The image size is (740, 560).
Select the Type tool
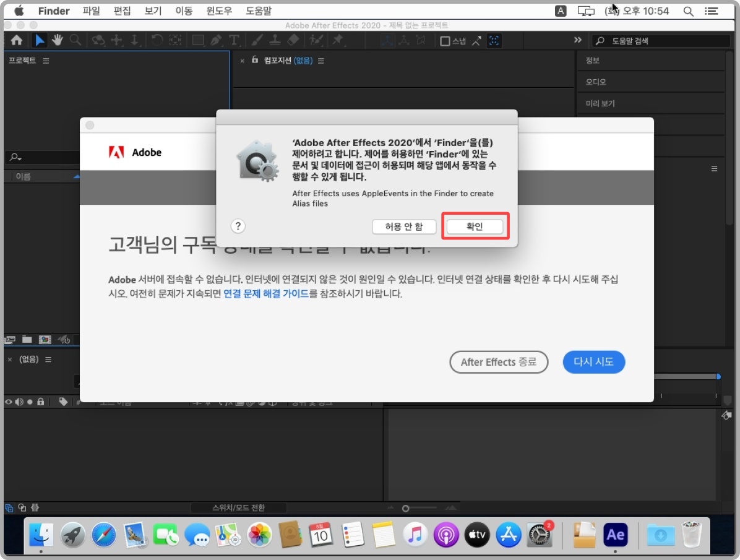pyautogui.click(x=234, y=40)
